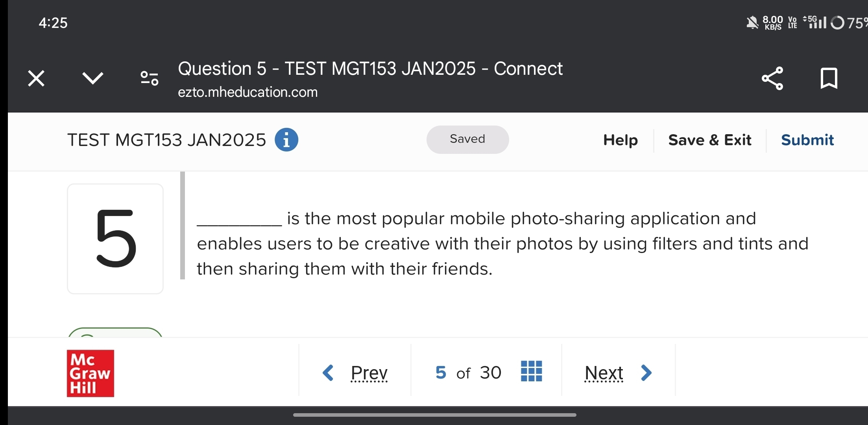Close the current browser tab
The width and height of the screenshot is (868, 425).
point(36,78)
